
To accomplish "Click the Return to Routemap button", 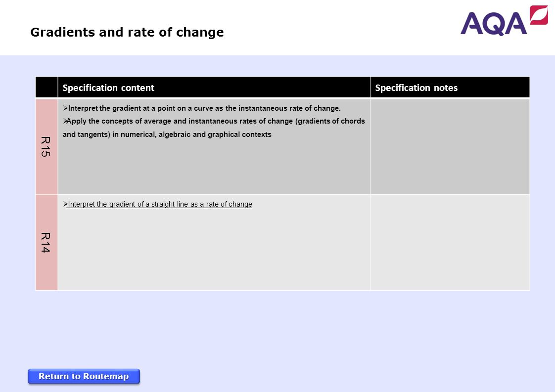I will tap(84, 376).
